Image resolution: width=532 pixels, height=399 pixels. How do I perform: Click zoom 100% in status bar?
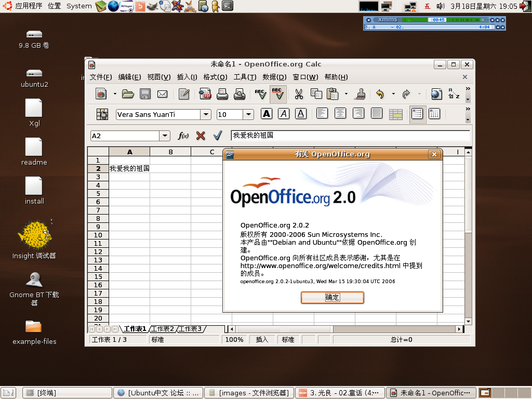[234, 340]
